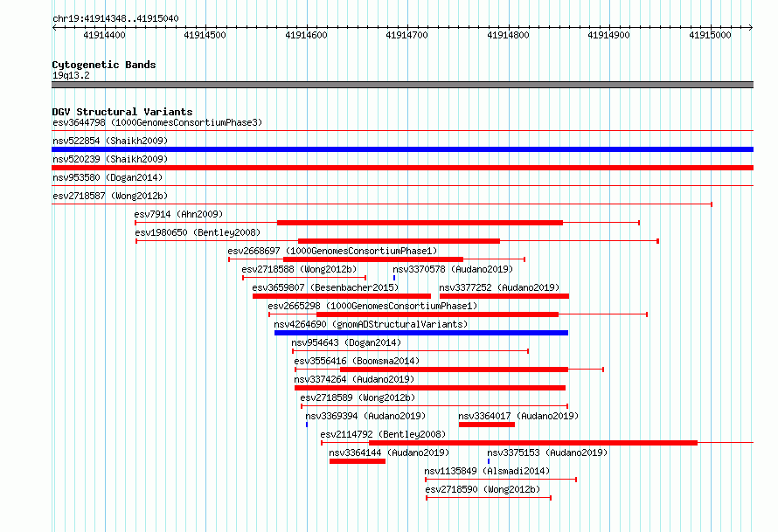The image size is (778, 532).
Task: Click the thick red esv7914 variant bar
Action: pyautogui.click(x=420, y=223)
